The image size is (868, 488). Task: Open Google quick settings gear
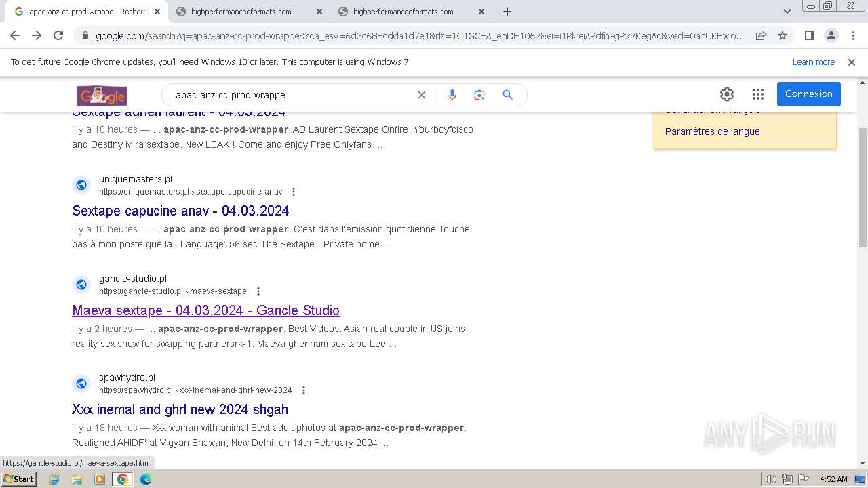(x=727, y=94)
